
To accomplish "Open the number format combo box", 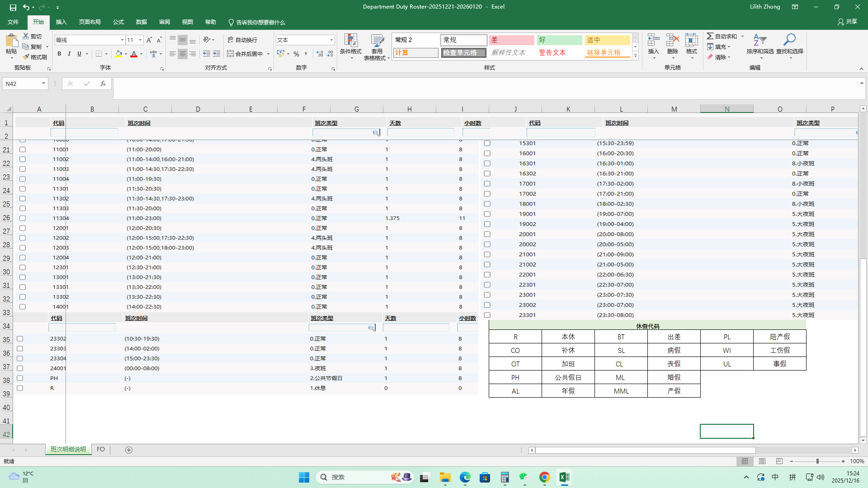I will tap(331, 40).
